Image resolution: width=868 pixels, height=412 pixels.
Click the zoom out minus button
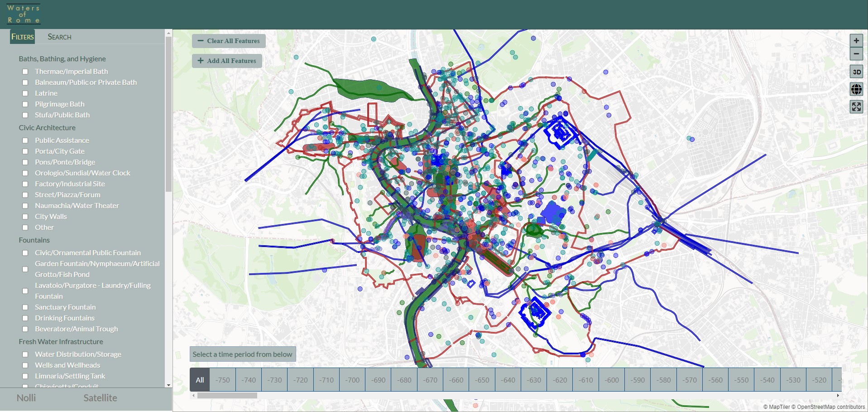click(856, 54)
